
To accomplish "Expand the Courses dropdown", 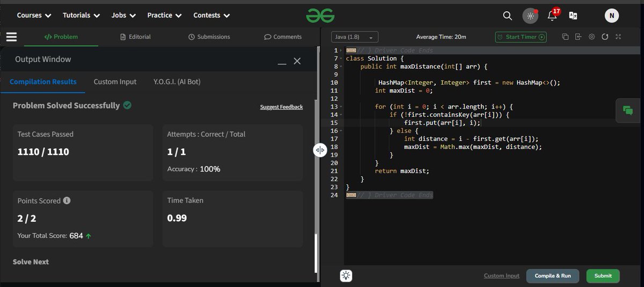I will 34,16.
